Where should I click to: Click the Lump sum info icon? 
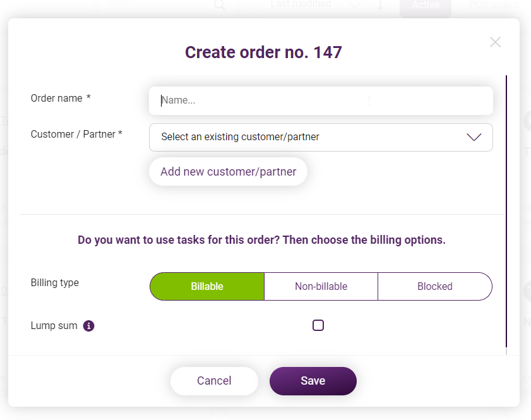pos(89,326)
